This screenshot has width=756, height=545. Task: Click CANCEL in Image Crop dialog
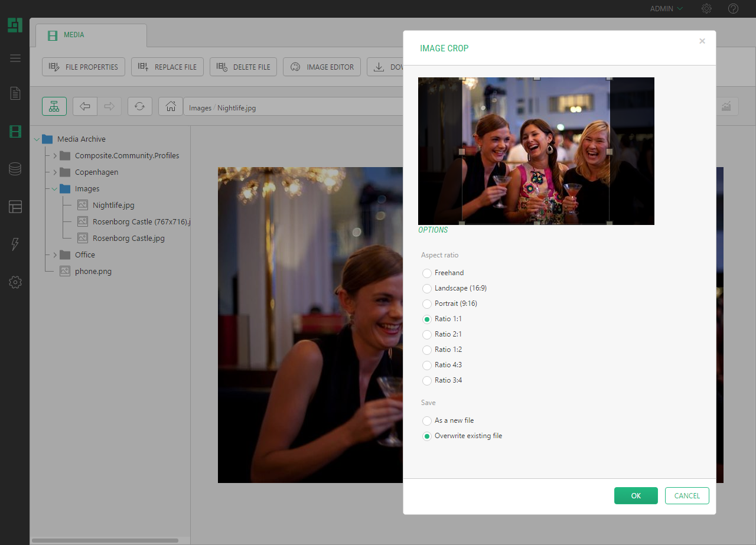coord(686,496)
